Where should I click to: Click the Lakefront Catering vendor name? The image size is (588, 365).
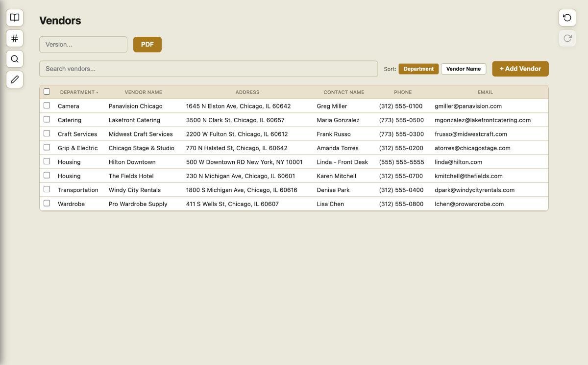coord(134,120)
